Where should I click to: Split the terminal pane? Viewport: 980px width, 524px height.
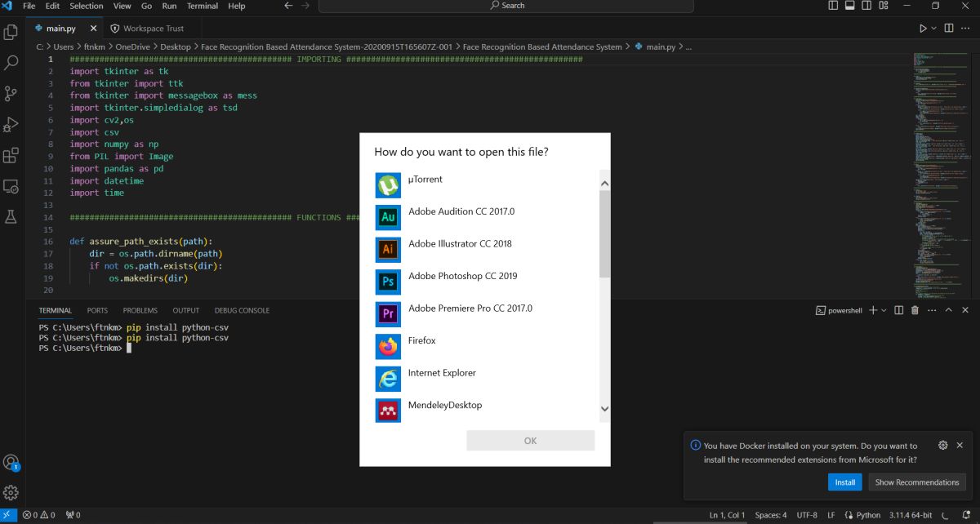(899, 310)
